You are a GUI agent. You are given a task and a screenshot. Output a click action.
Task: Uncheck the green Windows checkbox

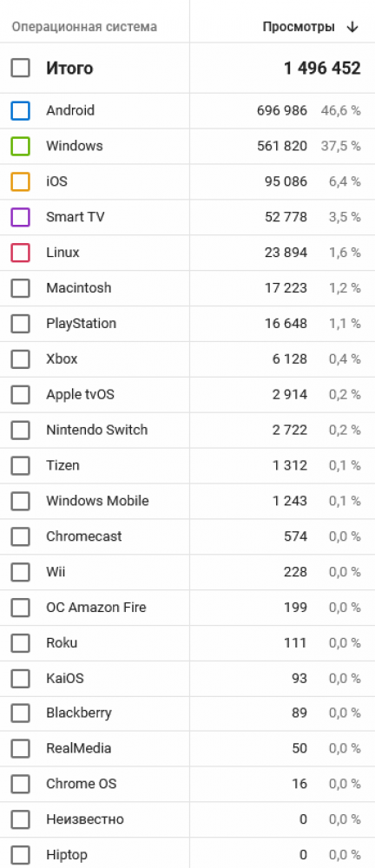[x=21, y=146]
